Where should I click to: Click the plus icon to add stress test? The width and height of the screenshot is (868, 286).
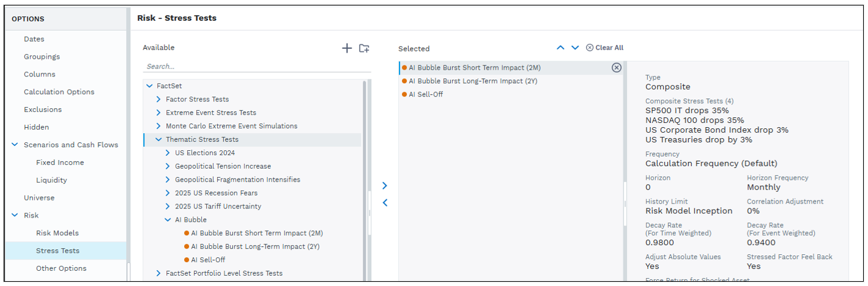click(347, 48)
